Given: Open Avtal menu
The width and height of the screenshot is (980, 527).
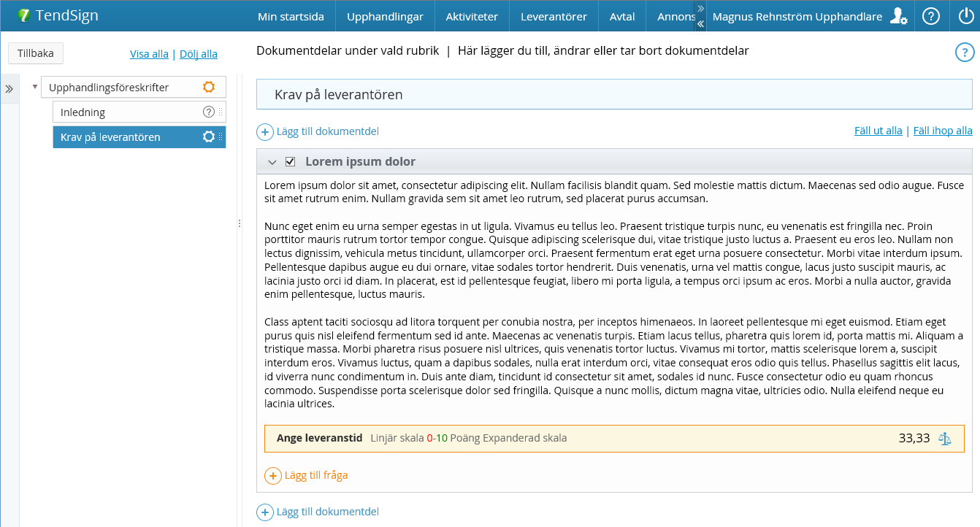Looking at the screenshot, I should point(622,16).
